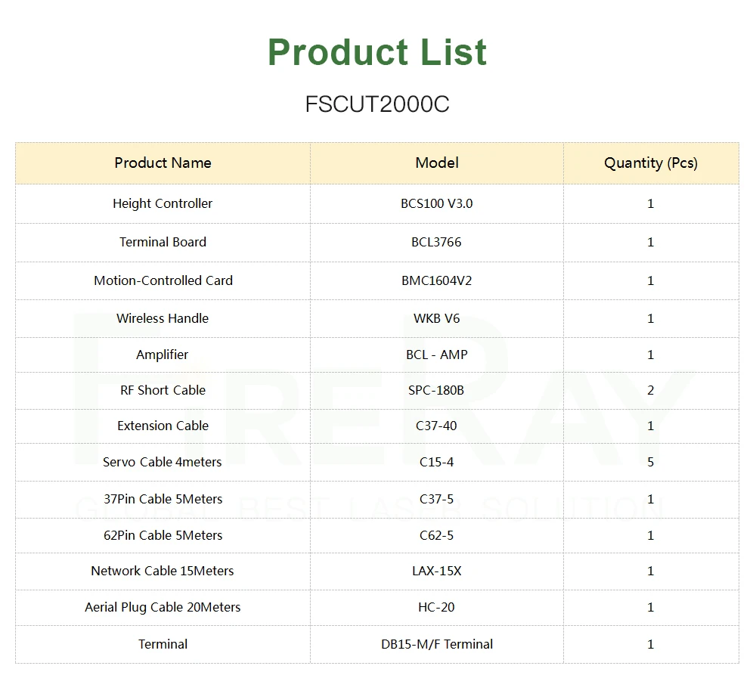Image resolution: width=756 pixels, height=700 pixels.
Task: Select the Aerial Plug Cable 20Meters entry
Action: (x=163, y=607)
